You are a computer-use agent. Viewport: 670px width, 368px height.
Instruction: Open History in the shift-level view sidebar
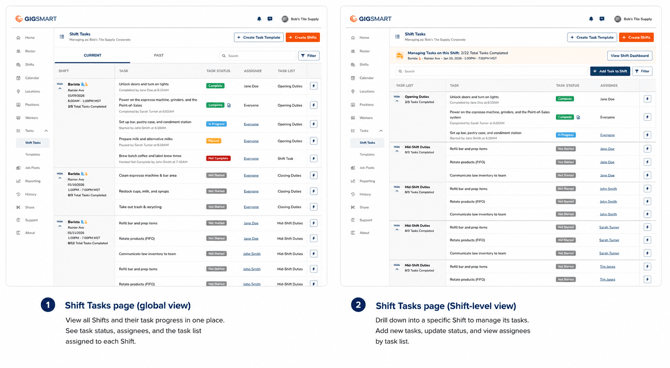point(361,194)
